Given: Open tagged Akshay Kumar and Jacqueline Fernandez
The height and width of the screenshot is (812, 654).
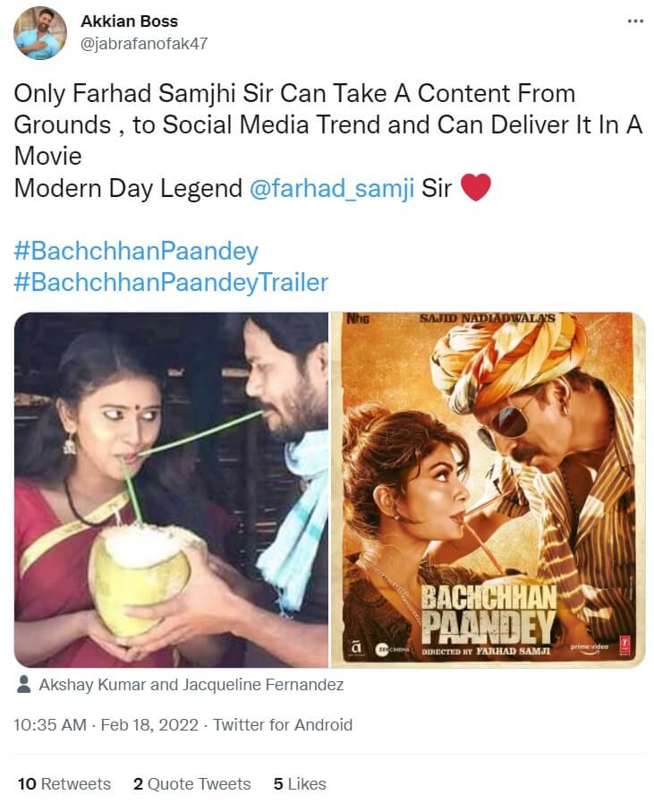Looking at the screenshot, I should click(x=191, y=685).
